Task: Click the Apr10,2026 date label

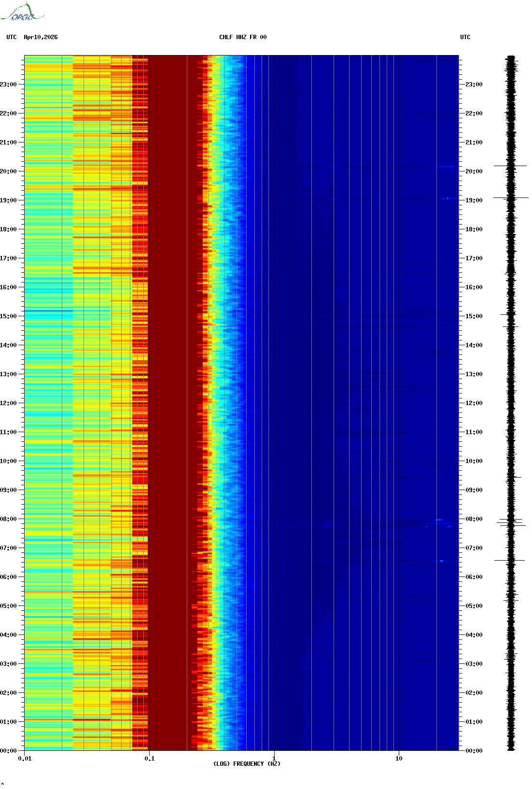Action: pos(41,37)
